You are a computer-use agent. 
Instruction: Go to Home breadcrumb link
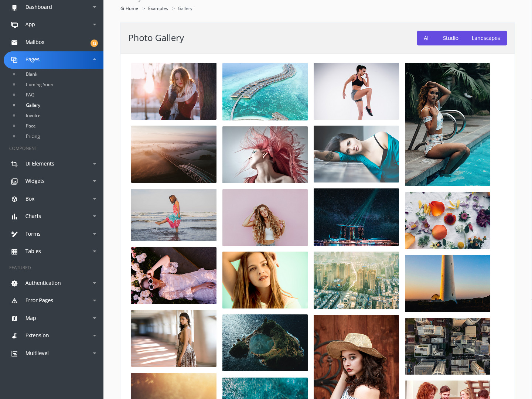[x=132, y=8]
